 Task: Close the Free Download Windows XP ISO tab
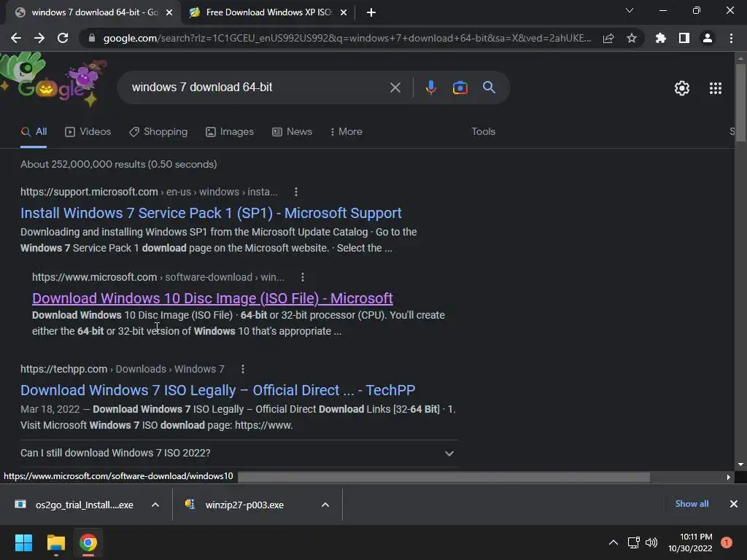344,12
